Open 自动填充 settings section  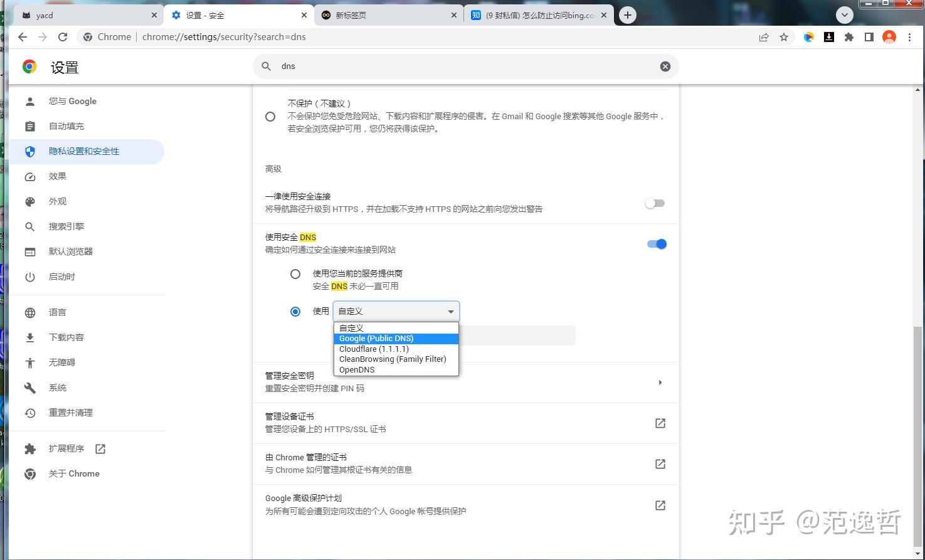coord(87,126)
